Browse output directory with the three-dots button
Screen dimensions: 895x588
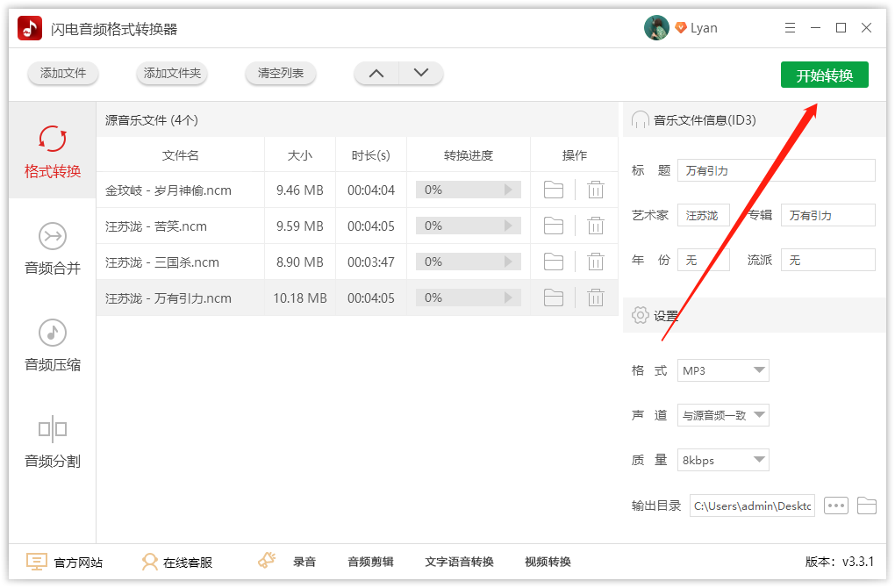click(835, 506)
